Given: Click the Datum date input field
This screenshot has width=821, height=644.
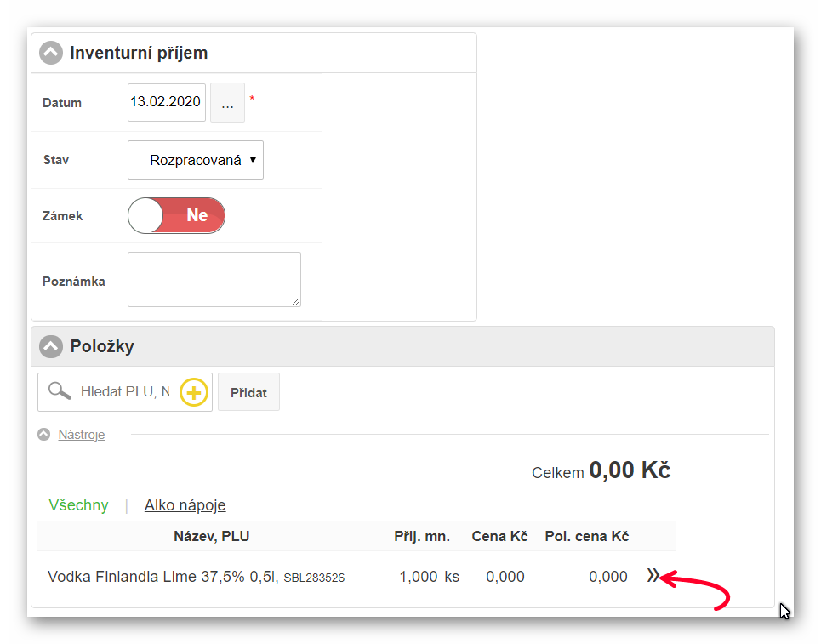Looking at the screenshot, I should pyautogui.click(x=165, y=102).
